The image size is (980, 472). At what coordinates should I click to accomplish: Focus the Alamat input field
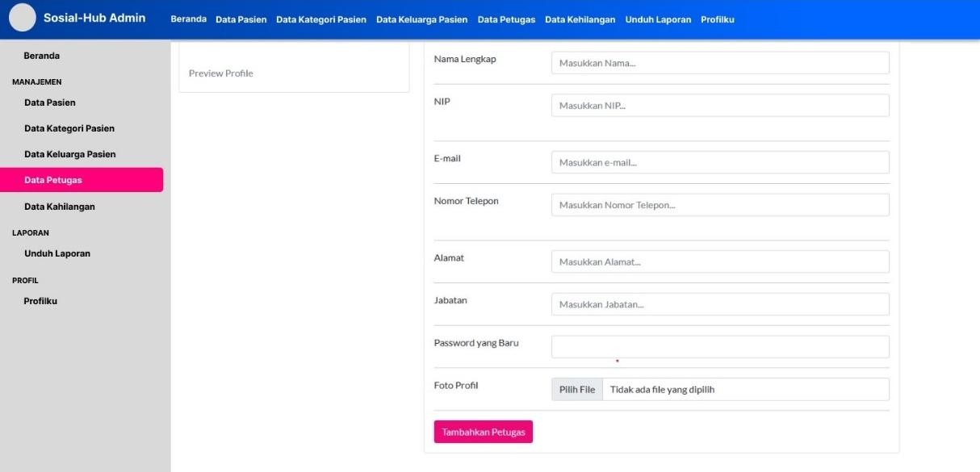click(719, 261)
